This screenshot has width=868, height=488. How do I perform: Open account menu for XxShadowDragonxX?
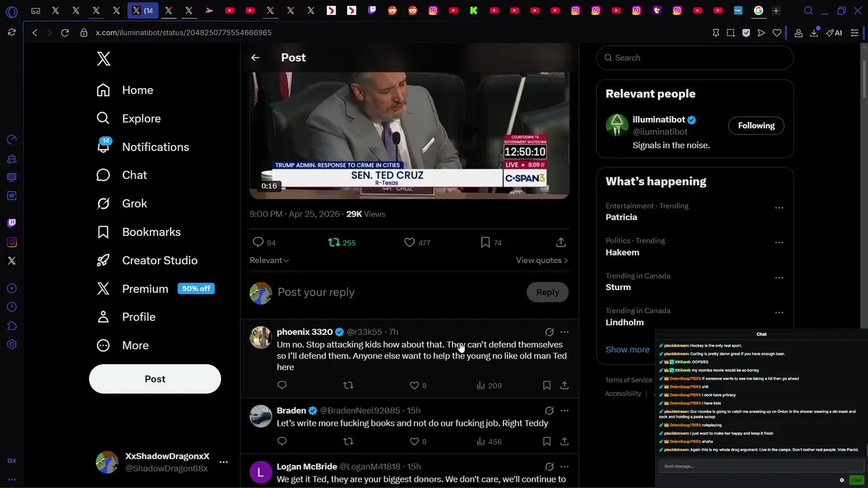coord(162,462)
